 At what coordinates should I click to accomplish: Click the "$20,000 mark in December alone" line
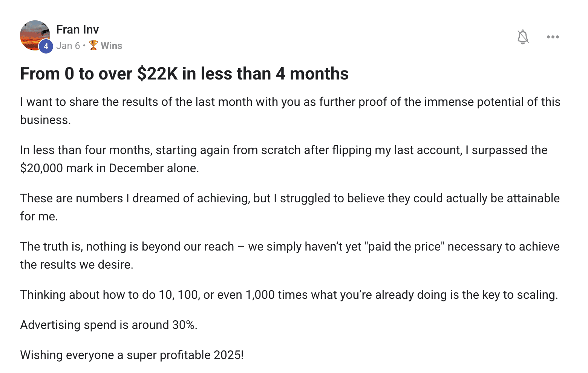click(x=109, y=168)
